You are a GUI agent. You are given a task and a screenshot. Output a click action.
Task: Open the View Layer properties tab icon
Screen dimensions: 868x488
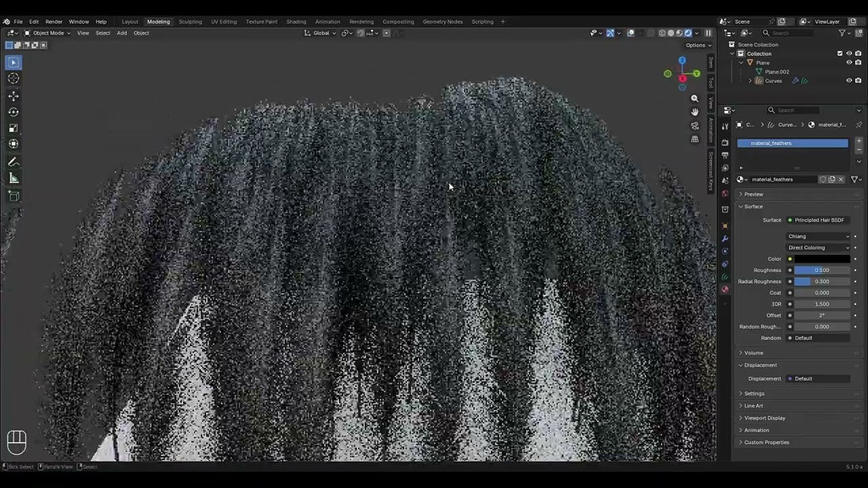[x=725, y=169]
